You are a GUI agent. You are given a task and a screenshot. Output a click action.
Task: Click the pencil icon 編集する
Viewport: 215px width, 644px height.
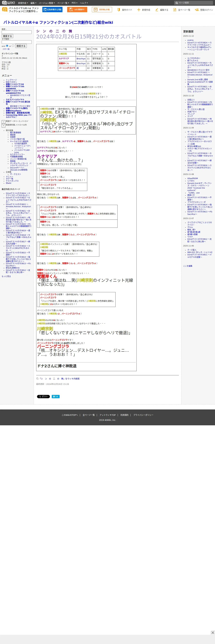[157, 10]
